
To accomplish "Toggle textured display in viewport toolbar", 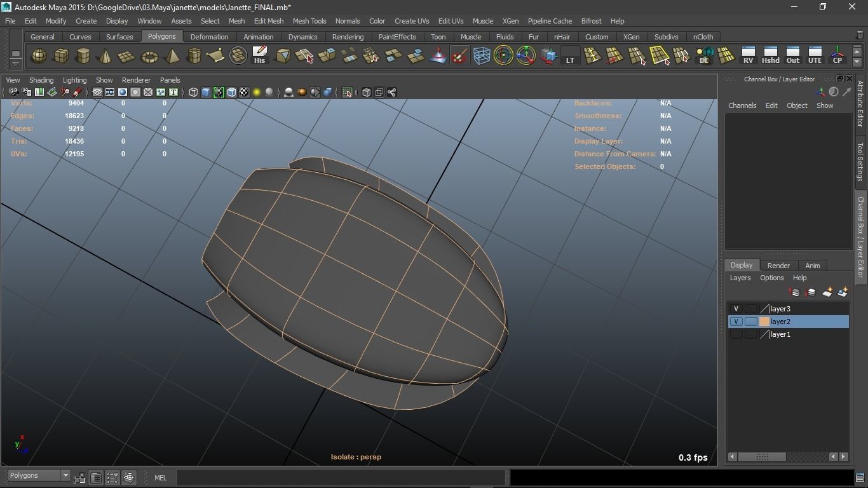I will coord(244,93).
